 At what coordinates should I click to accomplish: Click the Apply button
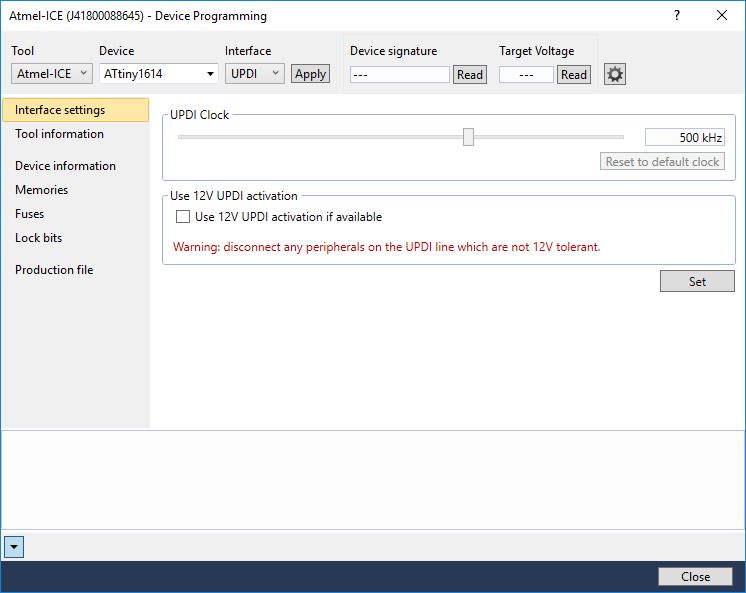point(310,74)
